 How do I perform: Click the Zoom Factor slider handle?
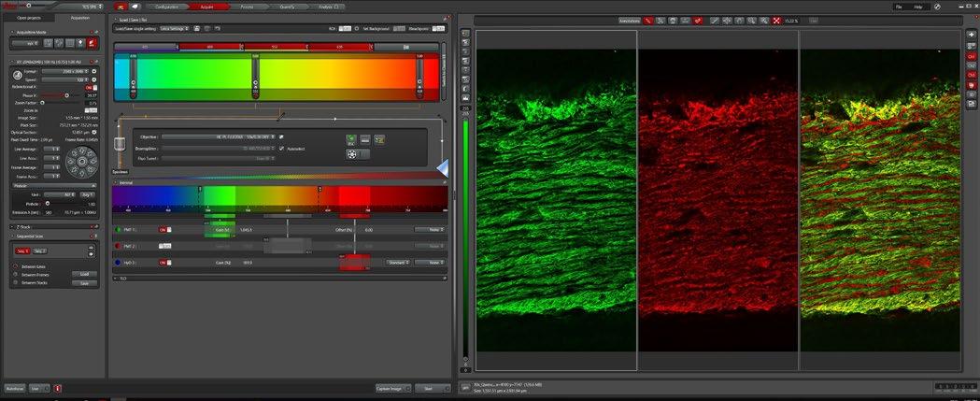43,103
